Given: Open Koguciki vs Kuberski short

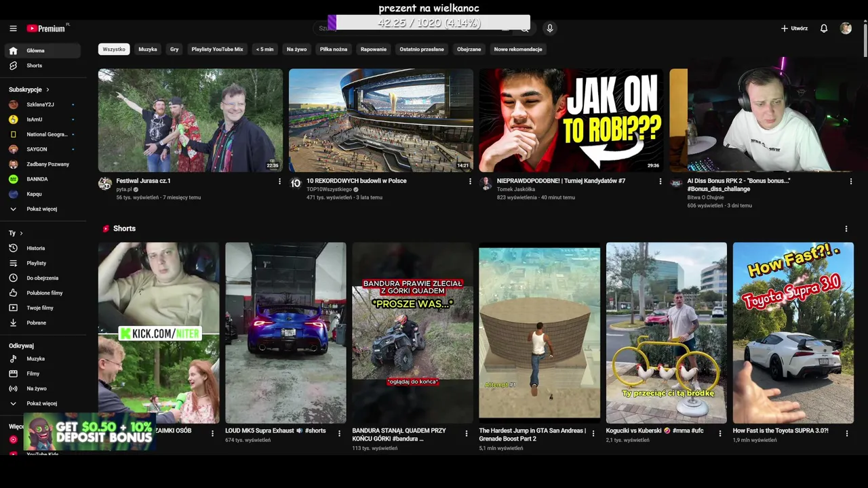Looking at the screenshot, I should pos(667,333).
